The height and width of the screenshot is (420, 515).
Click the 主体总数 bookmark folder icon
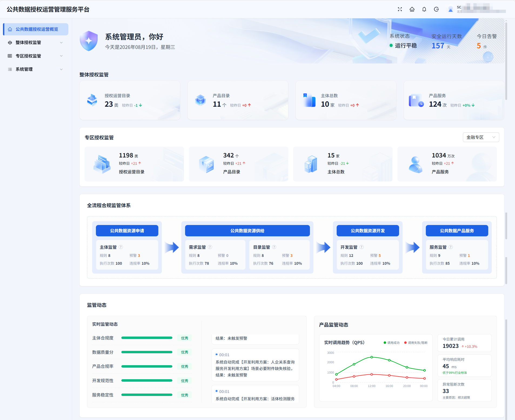[309, 100]
